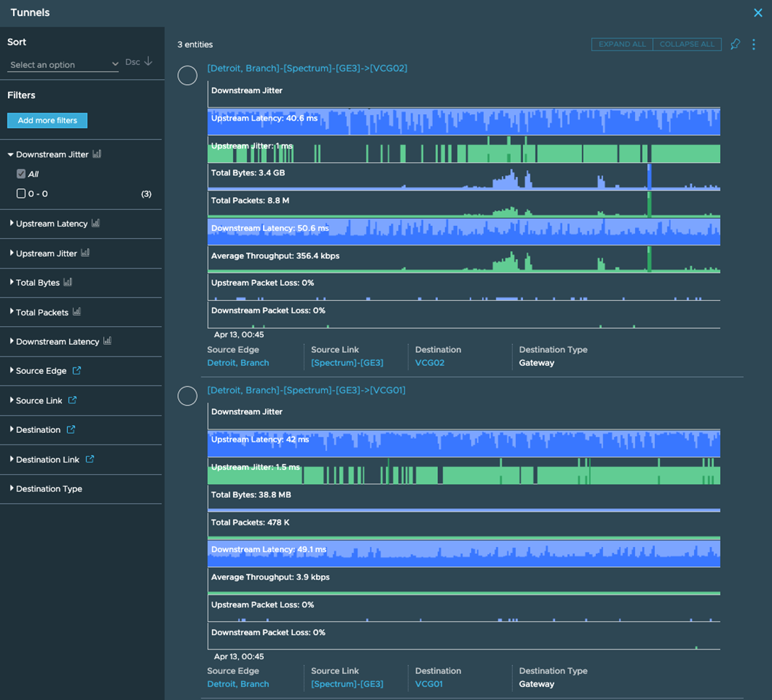Viewport: 772px width, 700px height.
Task: Click the Collapse All button
Action: click(x=687, y=45)
